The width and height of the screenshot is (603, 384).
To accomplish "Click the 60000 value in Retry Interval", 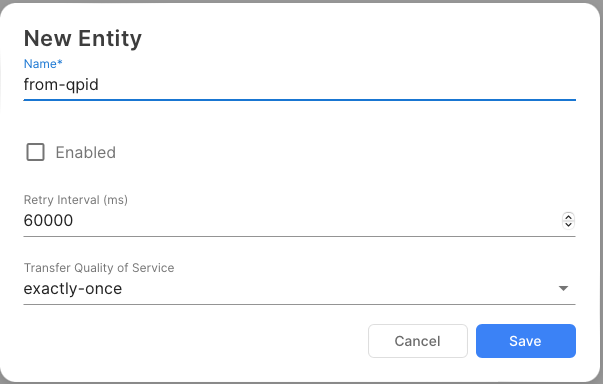I will 48,221.
